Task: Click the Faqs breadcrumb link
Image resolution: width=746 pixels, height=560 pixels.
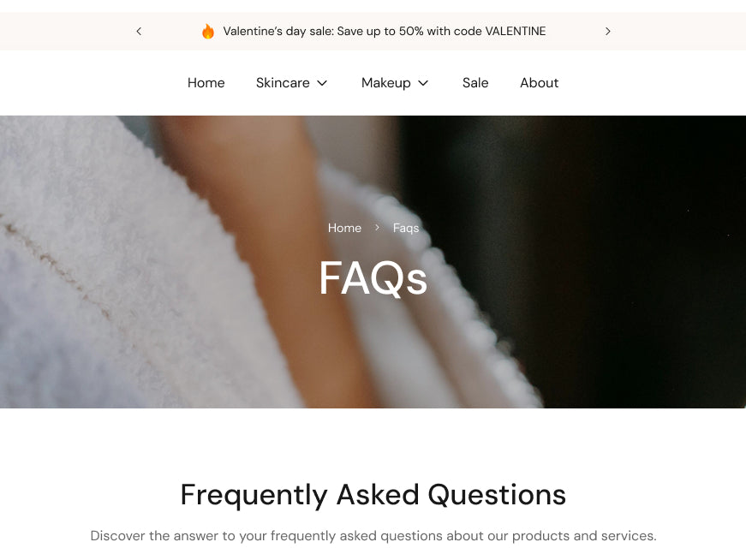Action: pos(406,228)
